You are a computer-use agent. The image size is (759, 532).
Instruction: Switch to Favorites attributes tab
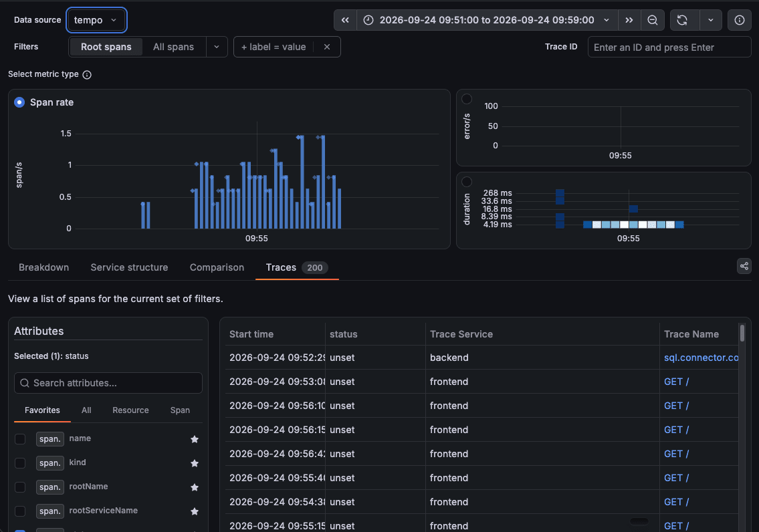point(43,410)
